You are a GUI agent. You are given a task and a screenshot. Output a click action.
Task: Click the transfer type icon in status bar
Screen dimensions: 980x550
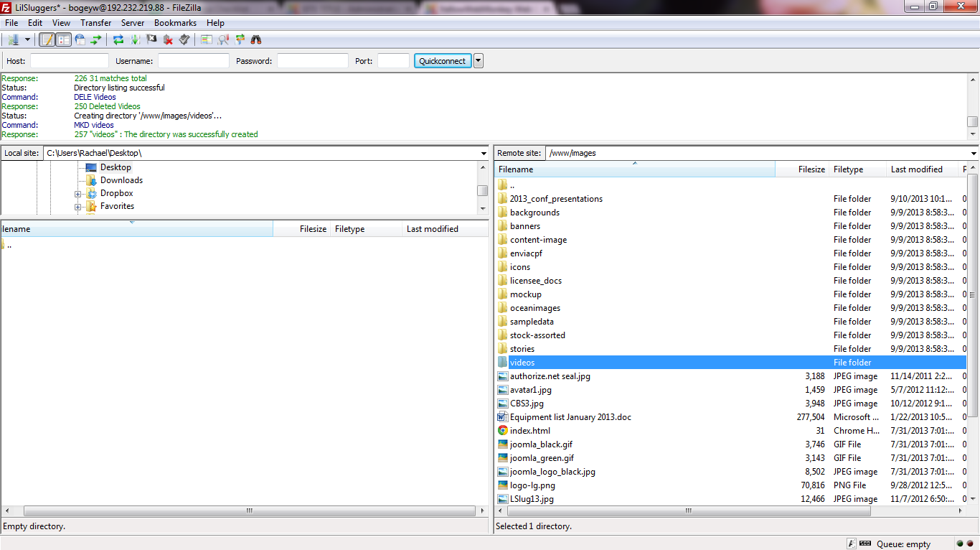pos(852,544)
